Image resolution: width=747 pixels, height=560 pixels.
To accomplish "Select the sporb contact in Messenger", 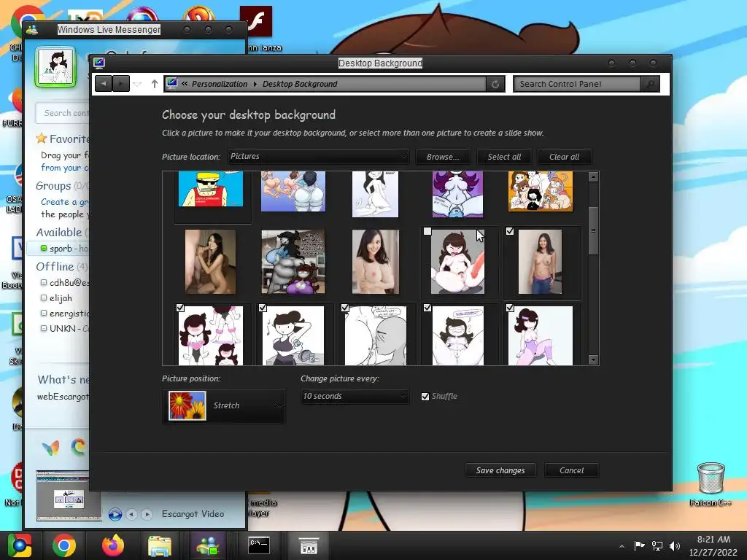I will coord(59,248).
